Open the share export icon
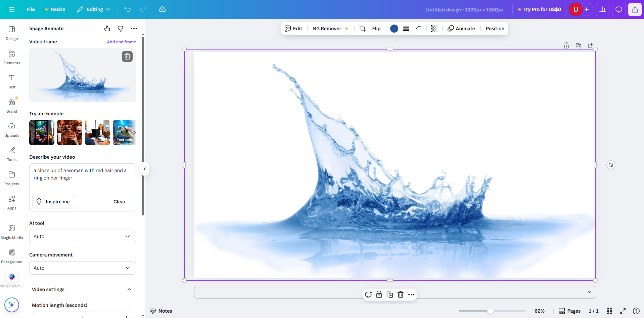This screenshot has height=318, width=644. coord(635,9)
